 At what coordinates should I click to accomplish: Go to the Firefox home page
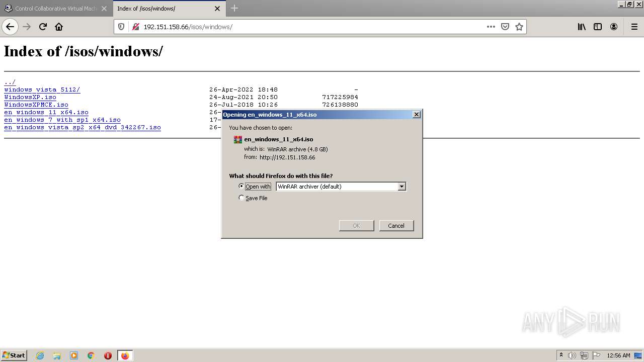click(59, 27)
